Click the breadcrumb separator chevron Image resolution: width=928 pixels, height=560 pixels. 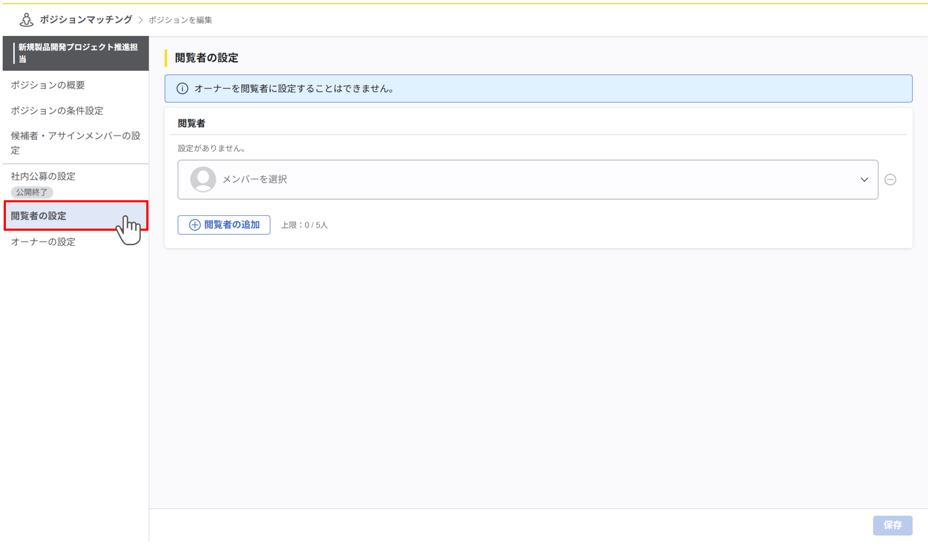point(140,20)
